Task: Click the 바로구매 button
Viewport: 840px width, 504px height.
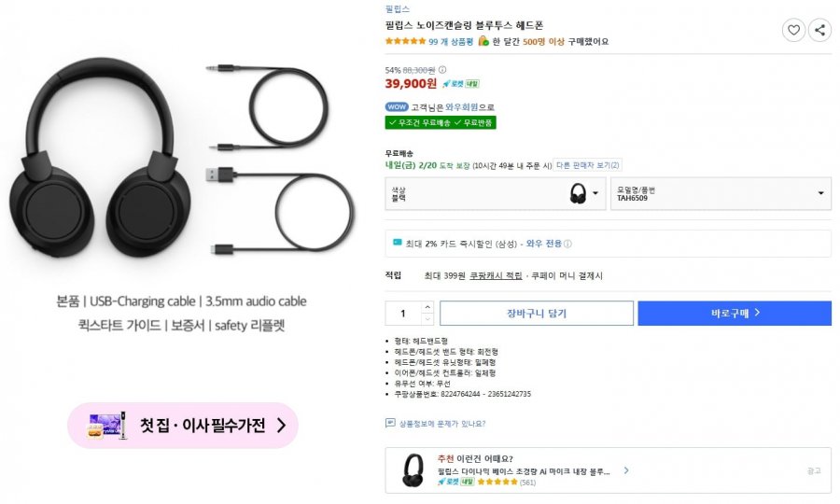Action: 734,314
